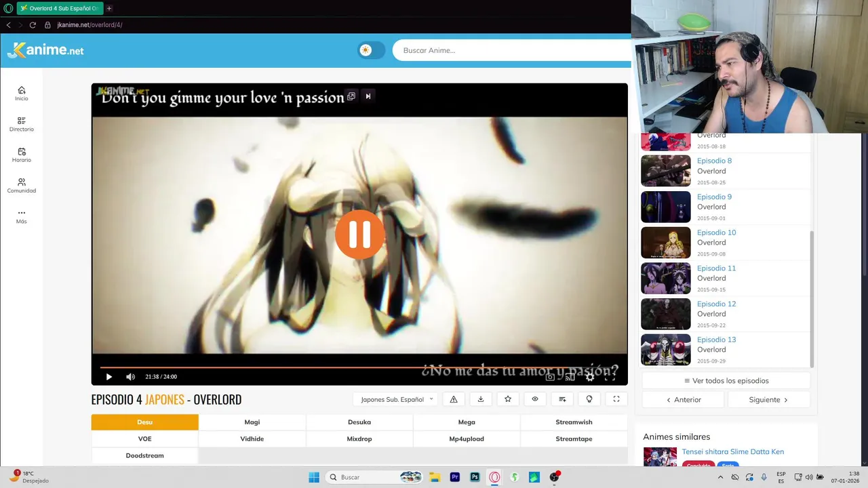This screenshot has width=868, height=488.
Task: Open the video player settings gear
Action: 590,377
